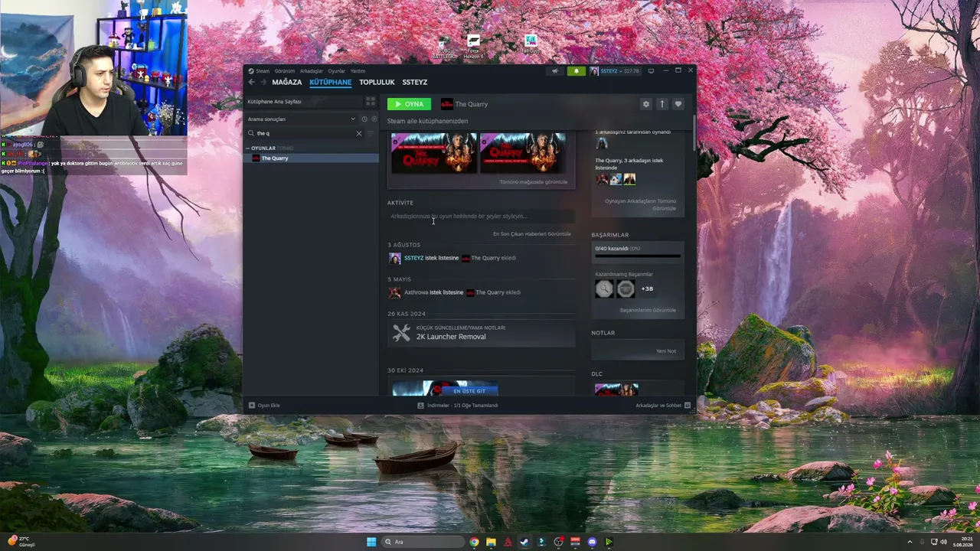This screenshot has height=551, width=980.
Task: Go back with the Steam back arrow
Action: [x=251, y=82]
